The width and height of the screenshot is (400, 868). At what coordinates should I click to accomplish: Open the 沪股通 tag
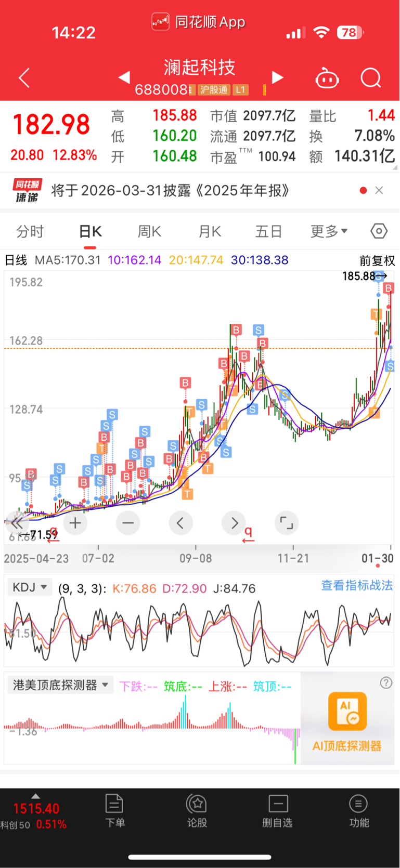(x=214, y=90)
